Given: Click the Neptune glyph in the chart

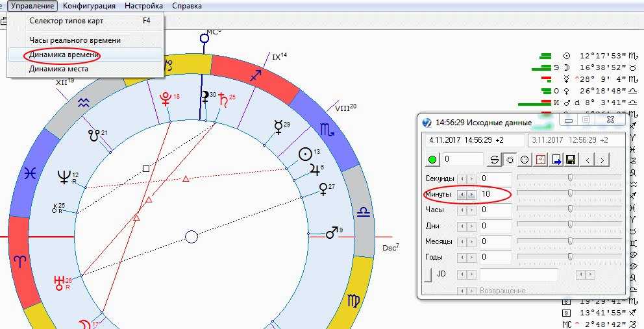Looking at the screenshot, I should (x=64, y=177).
